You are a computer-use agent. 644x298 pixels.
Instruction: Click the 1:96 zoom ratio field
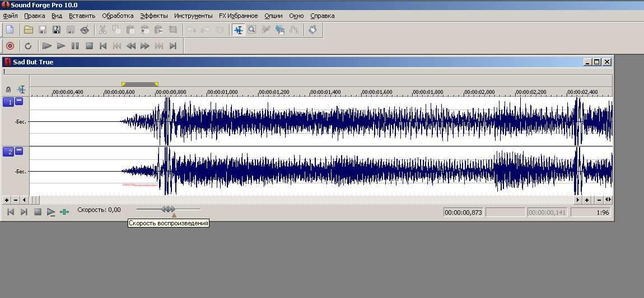[591, 212]
